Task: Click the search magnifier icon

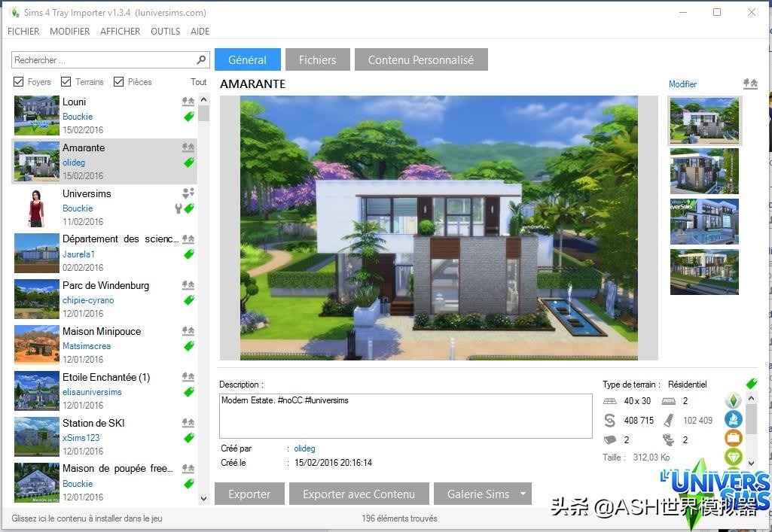Action: tap(201, 59)
